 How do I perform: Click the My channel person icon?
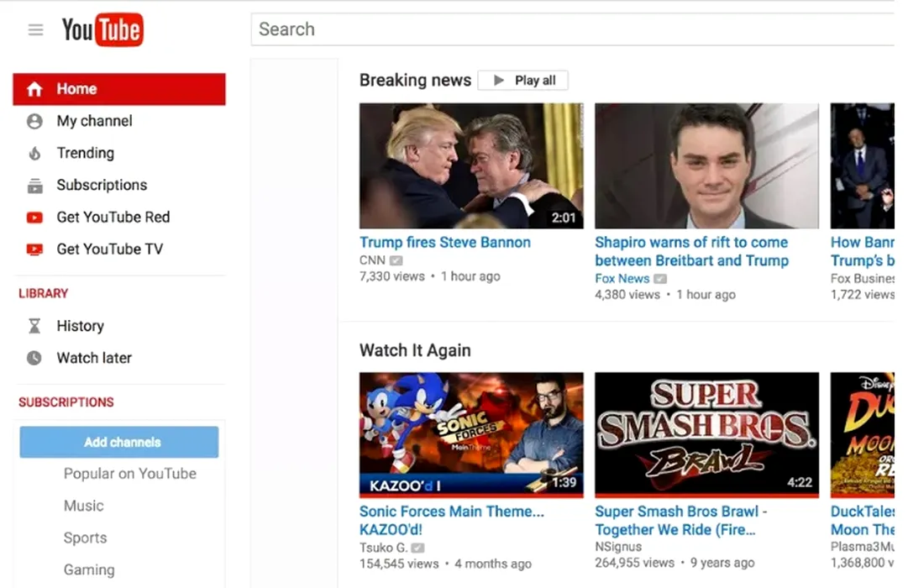pos(34,121)
